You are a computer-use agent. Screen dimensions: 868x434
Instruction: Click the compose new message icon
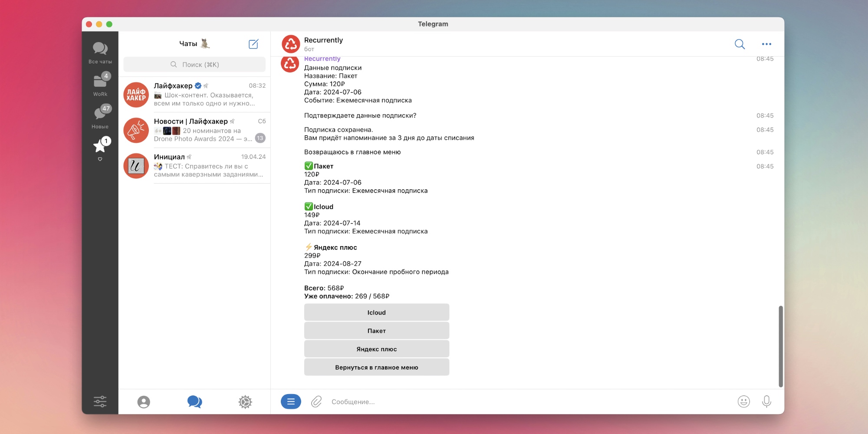253,44
